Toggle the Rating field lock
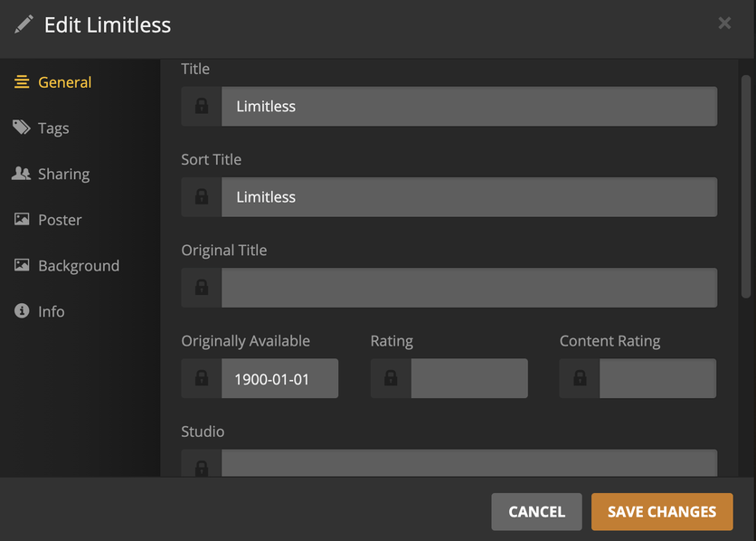Image resolution: width=756 pixels, height=541 pixels. point(391,379)
